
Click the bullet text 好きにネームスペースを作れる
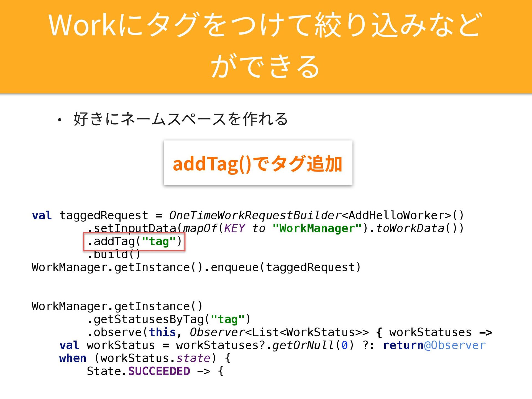point(181,119)
